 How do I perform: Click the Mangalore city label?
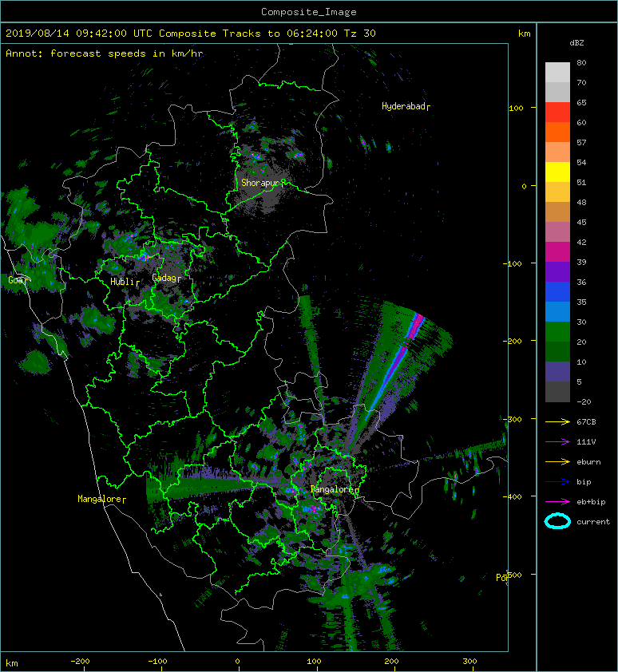101,499
